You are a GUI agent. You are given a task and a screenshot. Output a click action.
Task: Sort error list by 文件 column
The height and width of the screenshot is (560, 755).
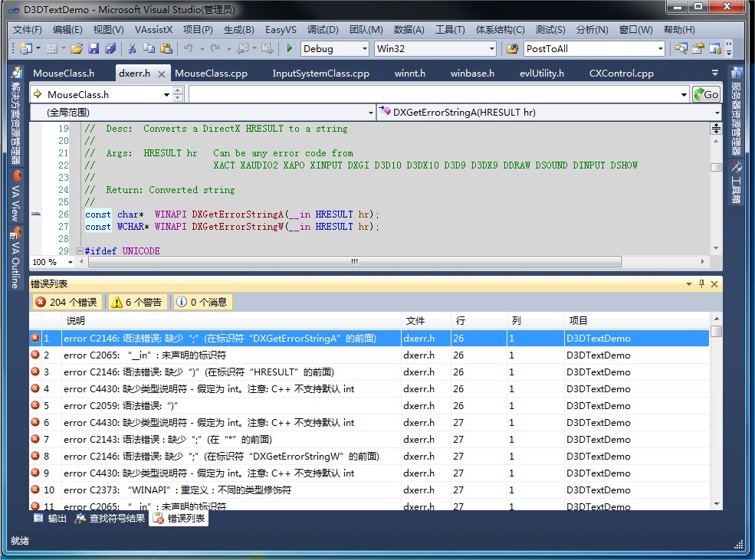(x=425, y=320)
